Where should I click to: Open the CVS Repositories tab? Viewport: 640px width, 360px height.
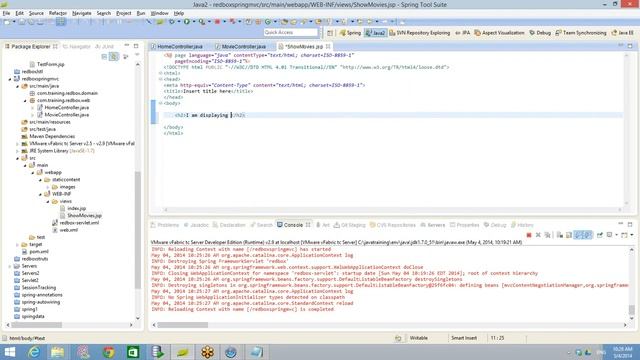(x=393, y=225)
